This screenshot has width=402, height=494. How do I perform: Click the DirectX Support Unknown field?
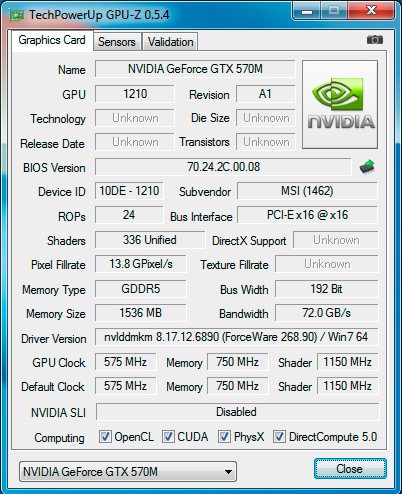(x=336, y=240)
